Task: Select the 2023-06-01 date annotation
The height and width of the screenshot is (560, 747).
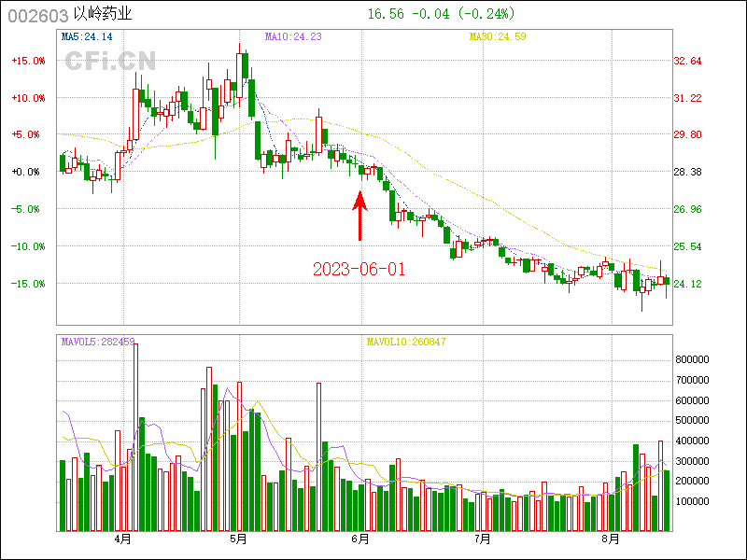Action: pos(359,269)
